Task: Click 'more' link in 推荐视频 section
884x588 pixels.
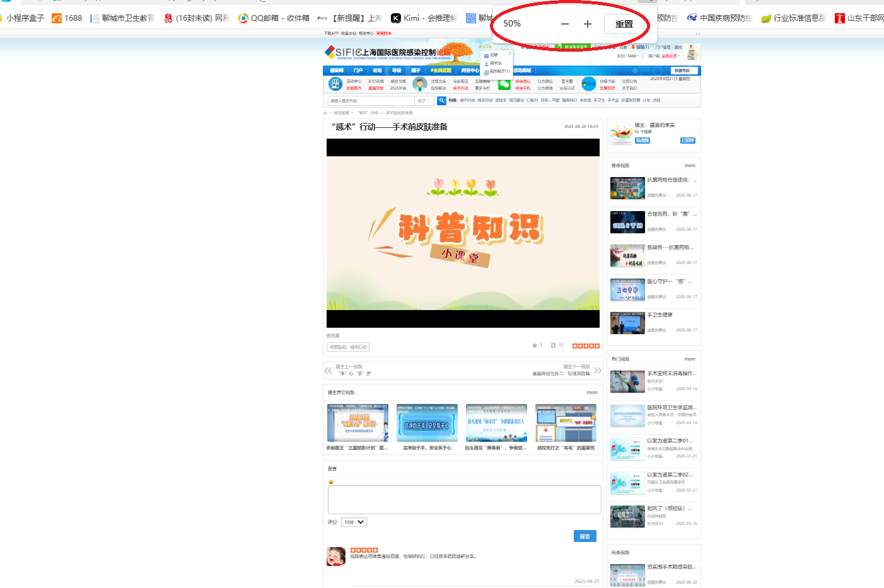Action: (x=690, y=166)
